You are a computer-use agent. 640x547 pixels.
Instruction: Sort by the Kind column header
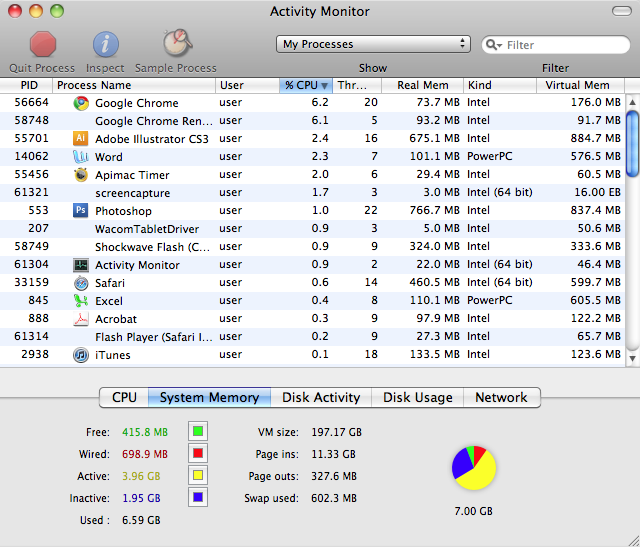pyautogui.click(x=500, y=85)
